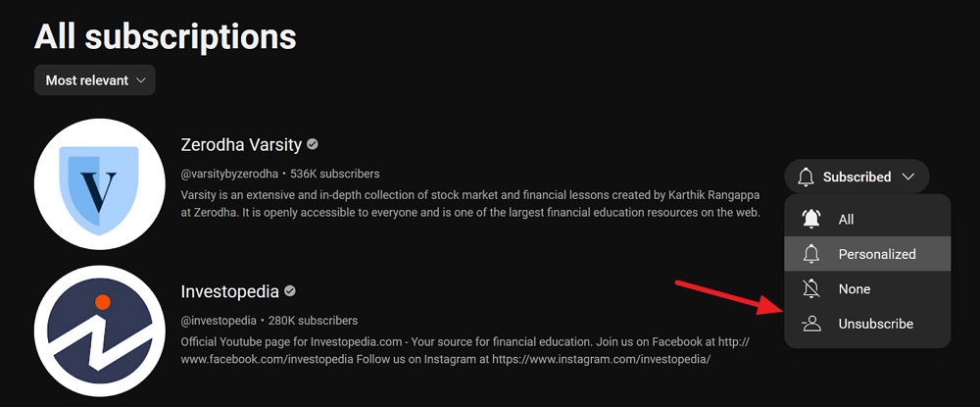
Task: Click the Unsubscribe person icon
Action: coord(810,324)
